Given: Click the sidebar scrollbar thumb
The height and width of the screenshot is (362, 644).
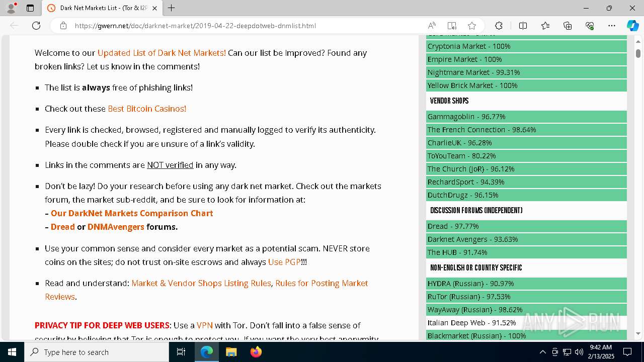Looking at the screenshot, I should point(638,53).
